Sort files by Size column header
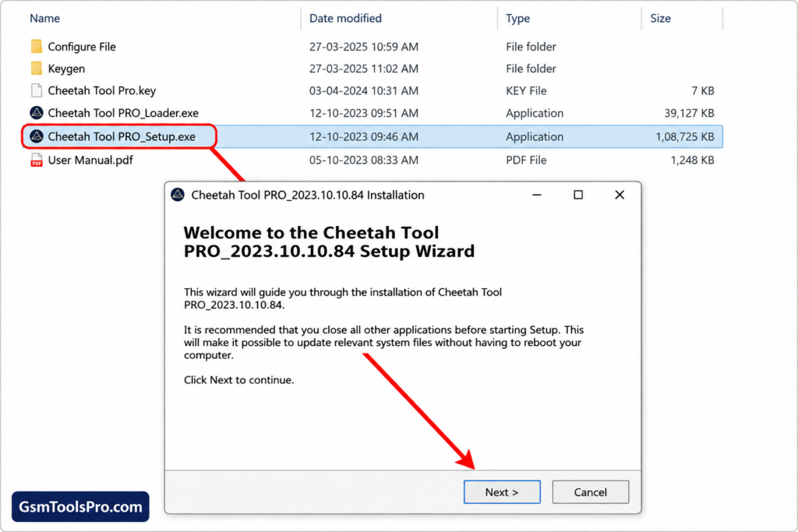798x532 pixels. point(660,19)
